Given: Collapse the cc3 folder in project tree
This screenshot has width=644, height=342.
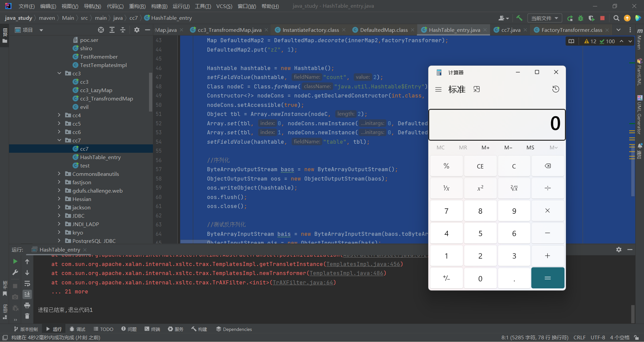Looking at the screenshot, I should coord(59,73).
